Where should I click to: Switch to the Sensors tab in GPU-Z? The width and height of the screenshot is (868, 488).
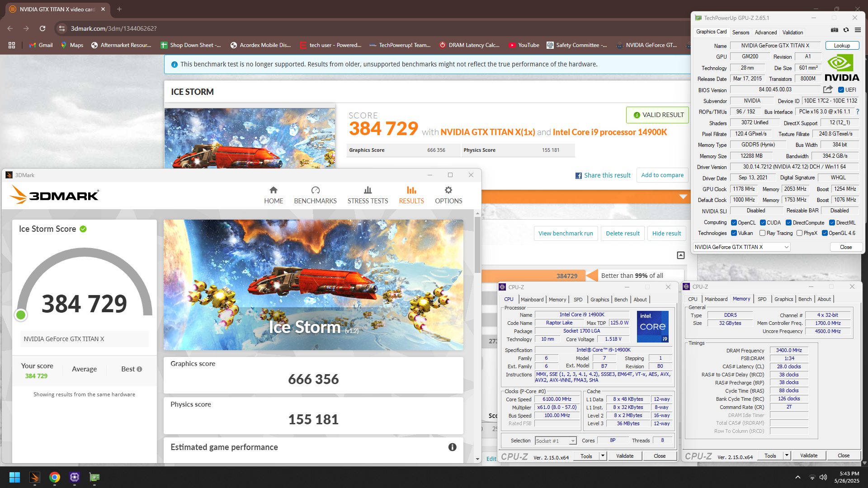click(741, 33)
